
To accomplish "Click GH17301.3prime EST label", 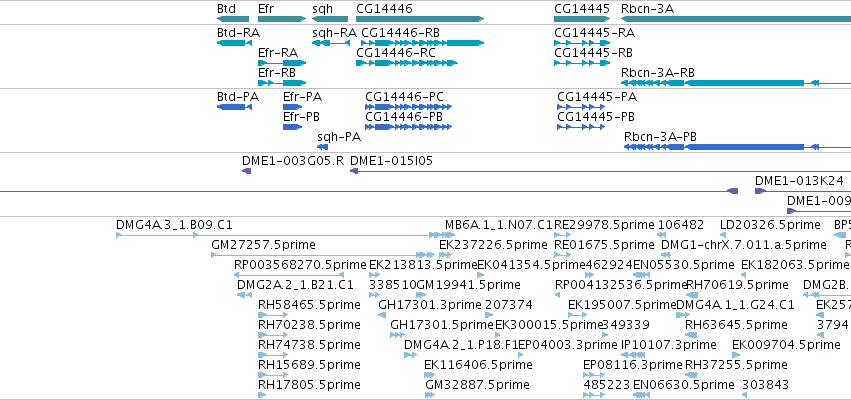I will coord(430,304).
